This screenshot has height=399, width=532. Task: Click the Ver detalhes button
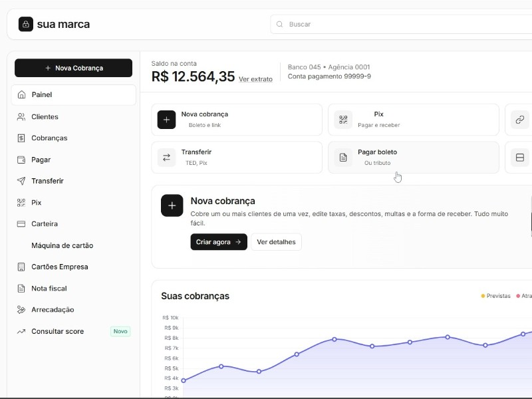276,242
